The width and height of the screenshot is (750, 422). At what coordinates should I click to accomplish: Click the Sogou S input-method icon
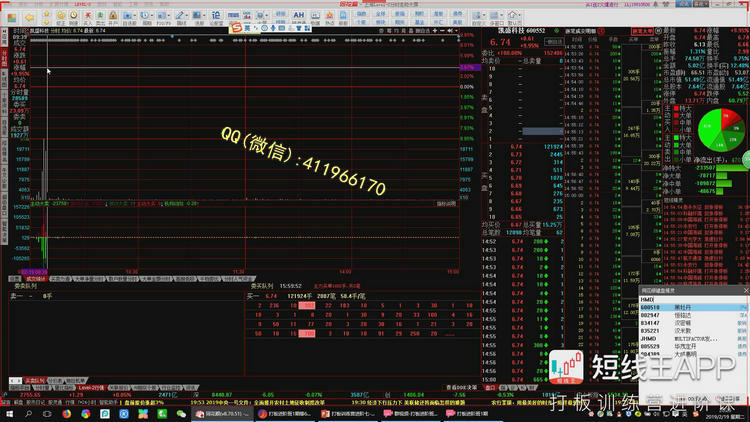[236, 28]
